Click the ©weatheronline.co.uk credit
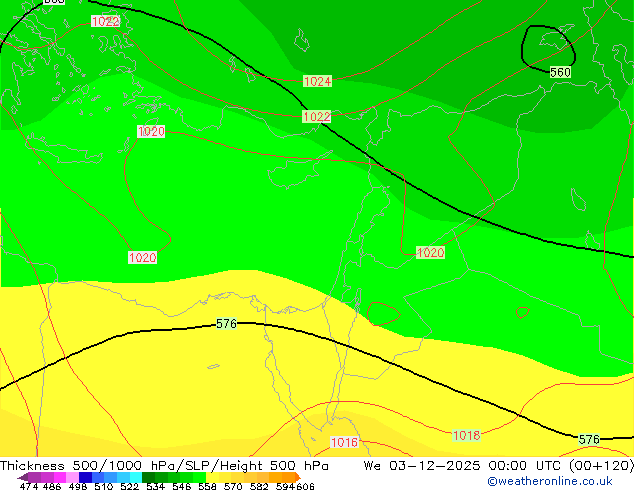This screenshot has height=490, width=634. pos(550,481)
